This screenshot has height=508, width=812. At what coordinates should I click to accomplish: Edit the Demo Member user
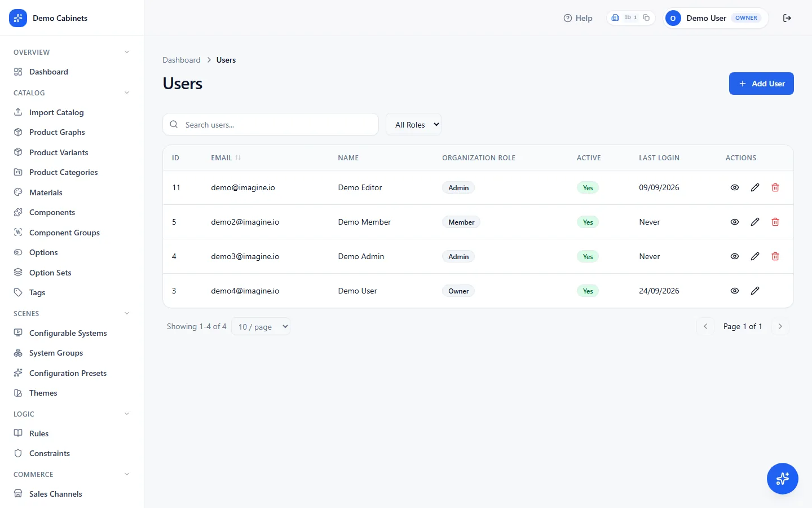(x=755, y=222)
